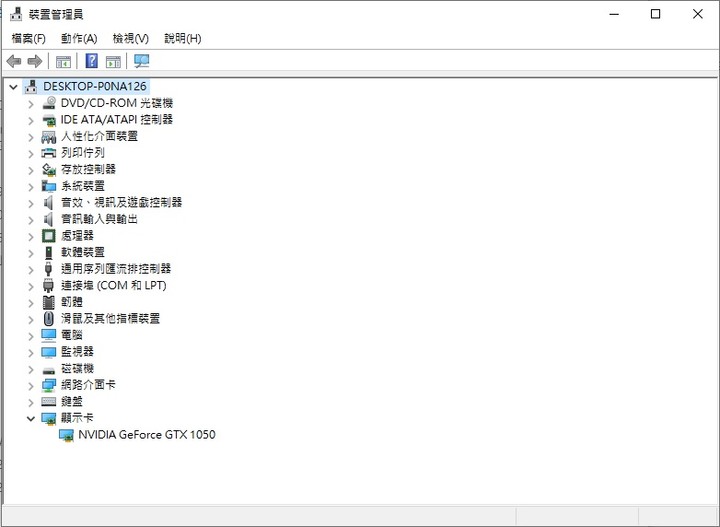Image resolution: width=720 pixels, height=527 pixels.
Task: Expand the 系統裝置 category
Action: (31, 186)
